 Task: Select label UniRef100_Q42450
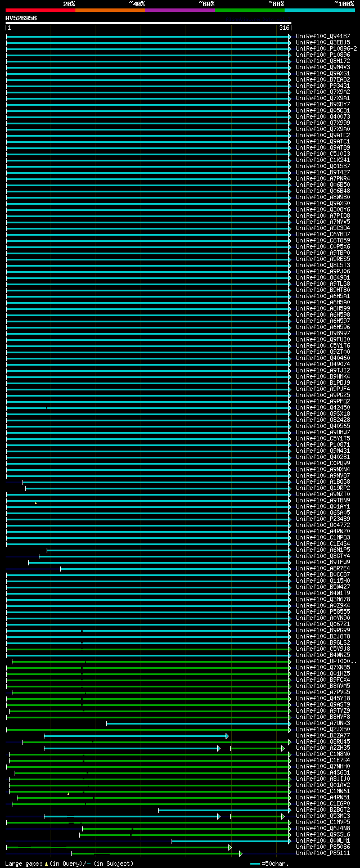323,407
